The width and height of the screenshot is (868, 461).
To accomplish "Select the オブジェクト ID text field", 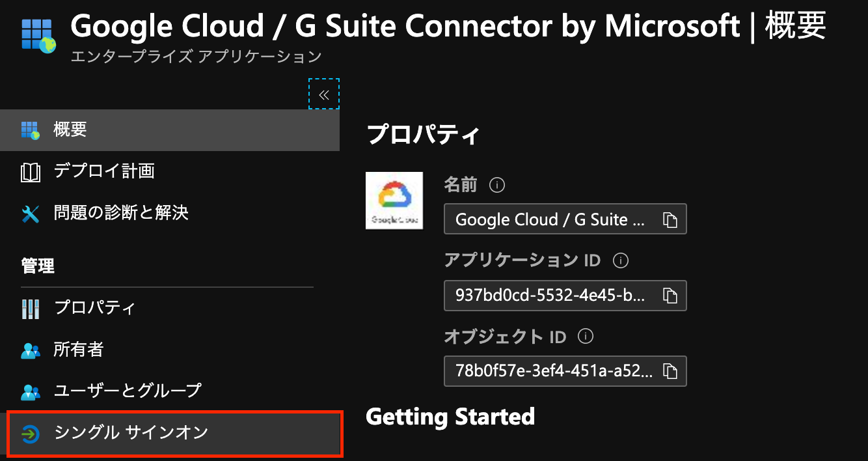I will pyautogui.click(x=553, y=371).
